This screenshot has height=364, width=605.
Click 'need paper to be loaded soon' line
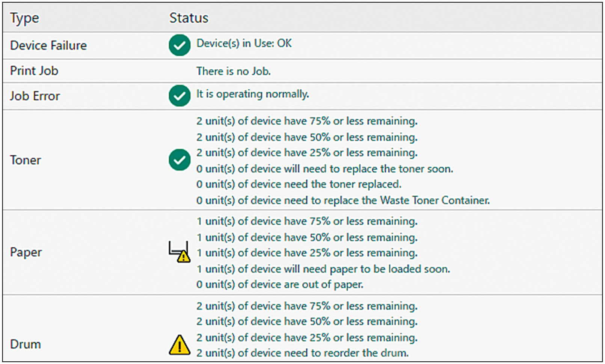coord(323,269)
